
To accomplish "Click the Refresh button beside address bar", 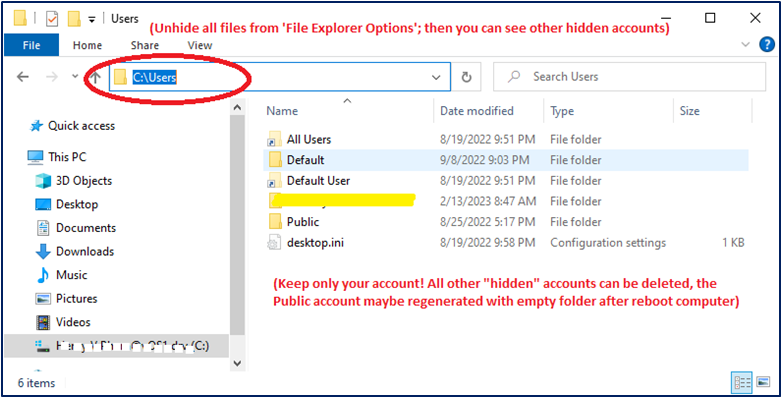I will point(466,77).
